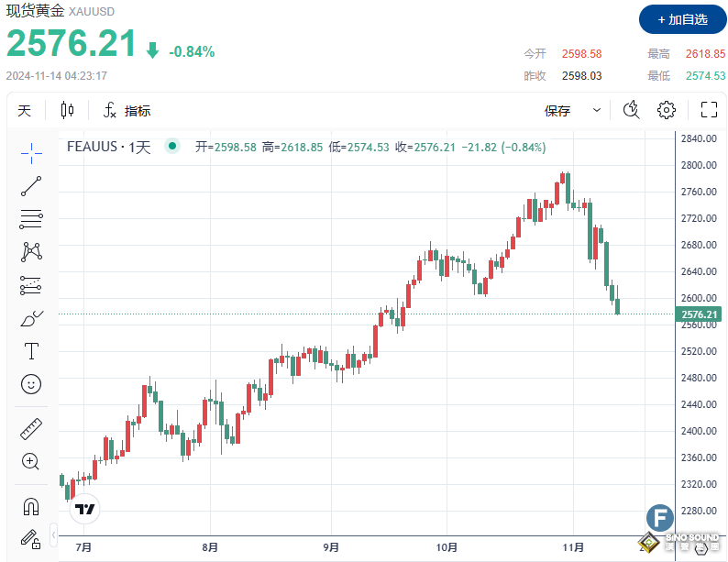
Task: Toggle lock all drawing tools
Action: pyautogui.click(x=31, y=539)
